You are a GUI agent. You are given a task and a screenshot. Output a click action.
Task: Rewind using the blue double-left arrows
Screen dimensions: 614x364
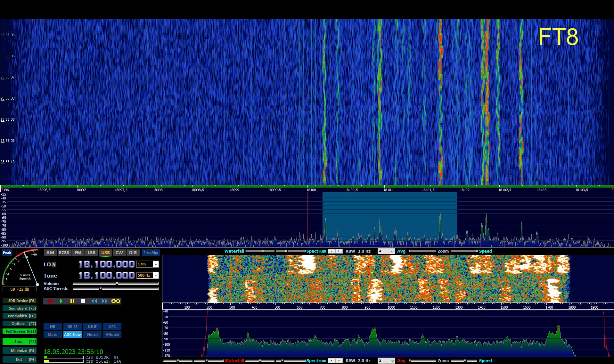(94, 301)
